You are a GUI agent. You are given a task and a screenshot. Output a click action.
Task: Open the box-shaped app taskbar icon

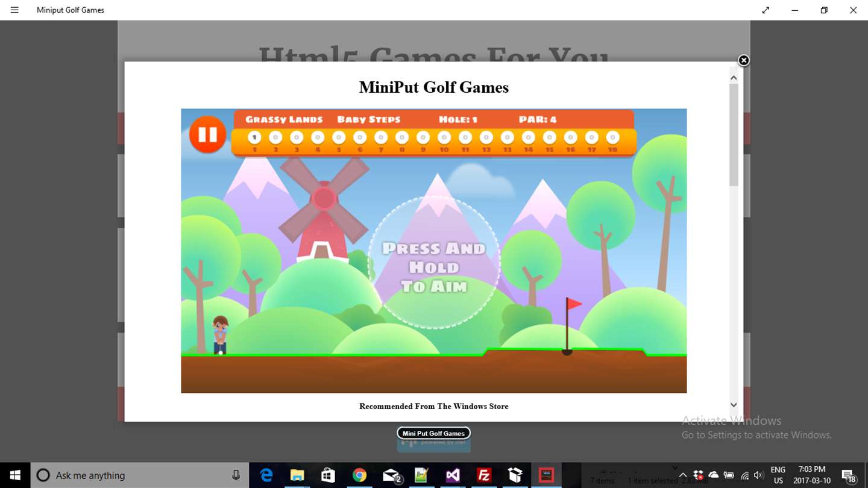click(515, 475)
